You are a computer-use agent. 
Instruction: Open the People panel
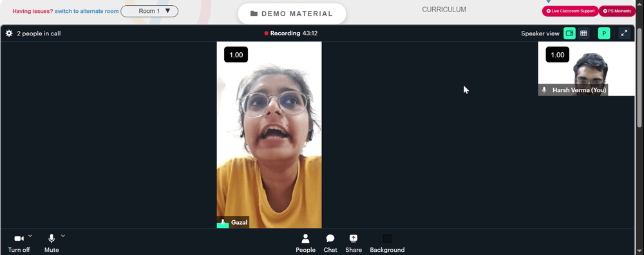305,243
